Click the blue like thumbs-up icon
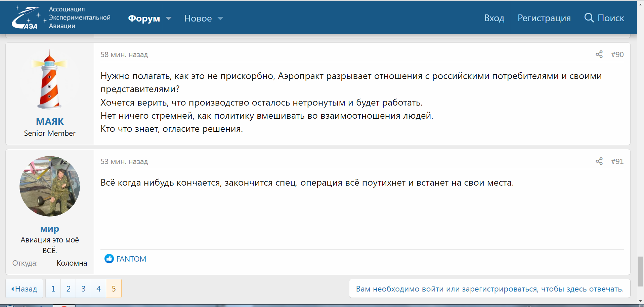The height and width of the screenshot is (307, 644). (x=109, y=259)
